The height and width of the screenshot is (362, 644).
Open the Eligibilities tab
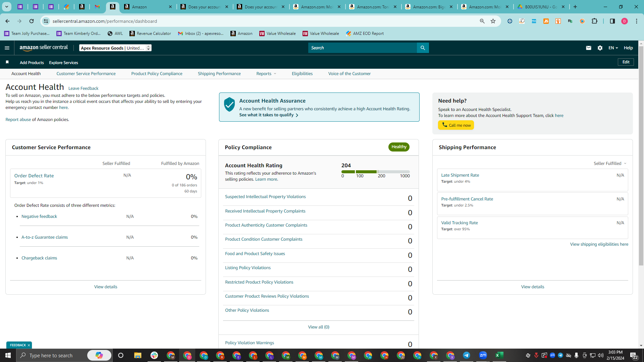point(302,74)
